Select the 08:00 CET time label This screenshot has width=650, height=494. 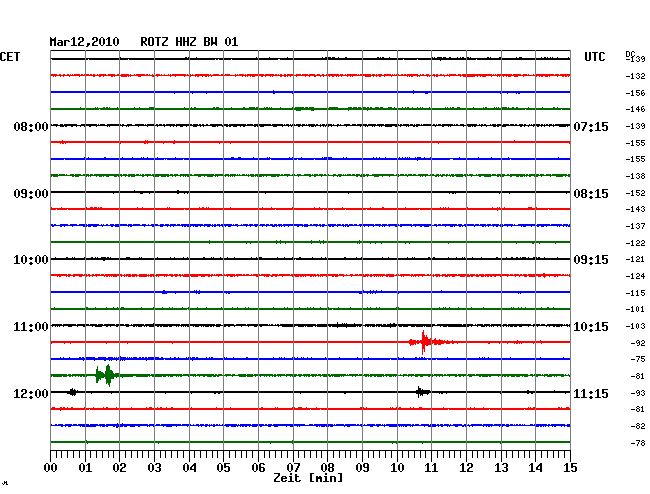pyautogui.click(x=31, y=126)
